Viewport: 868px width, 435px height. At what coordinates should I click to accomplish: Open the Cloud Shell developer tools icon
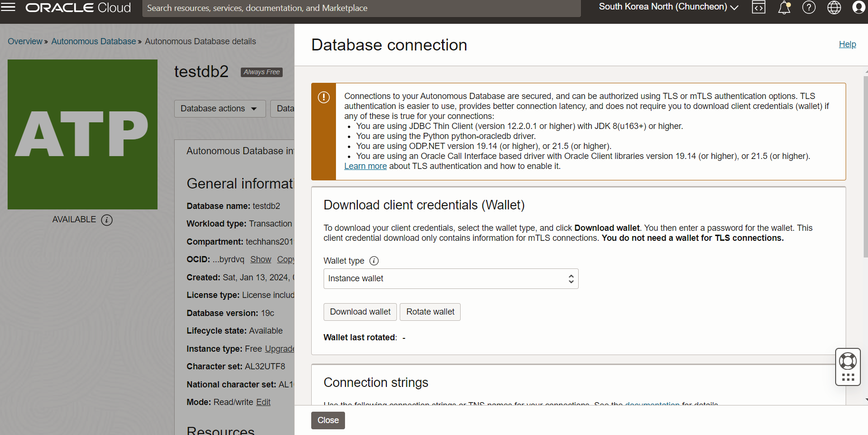[759, 7]
